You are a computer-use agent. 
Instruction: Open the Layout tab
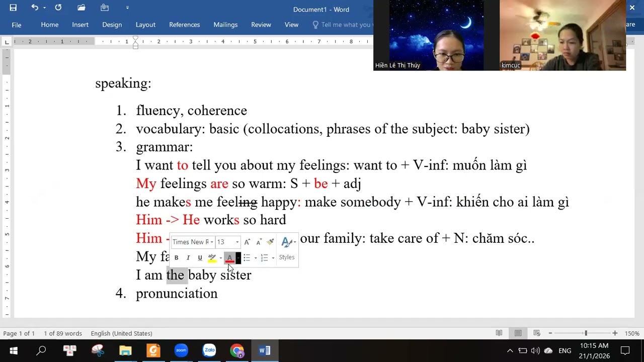coord(145,25)
